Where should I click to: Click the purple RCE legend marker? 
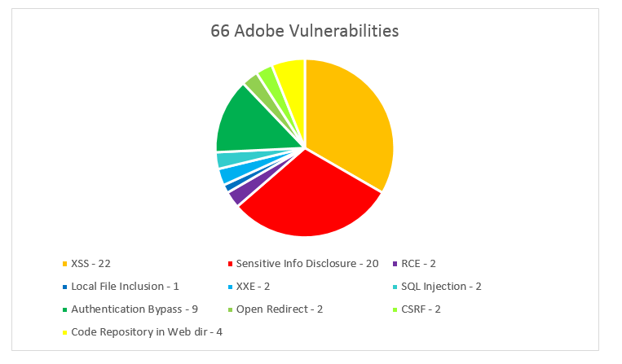tap(395, 264)
